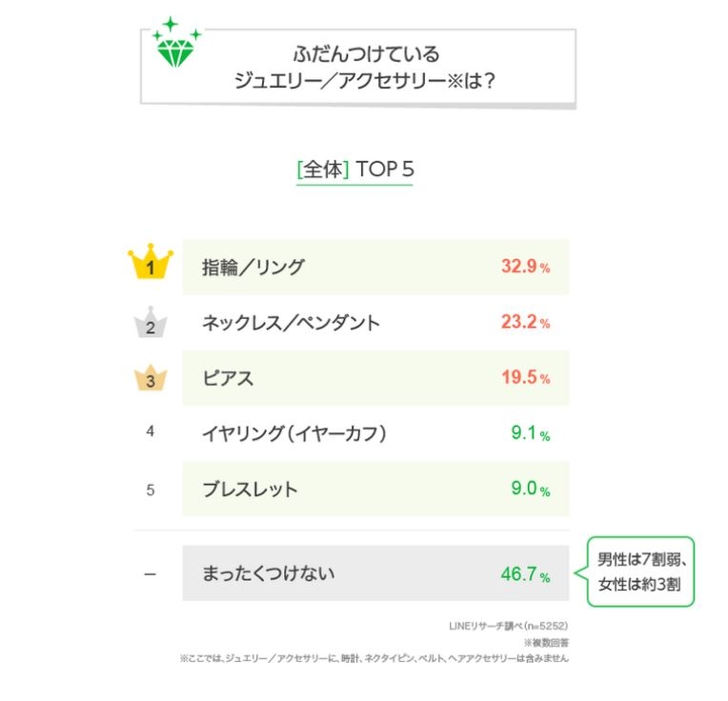Click the まったくつけない row label

268,573
